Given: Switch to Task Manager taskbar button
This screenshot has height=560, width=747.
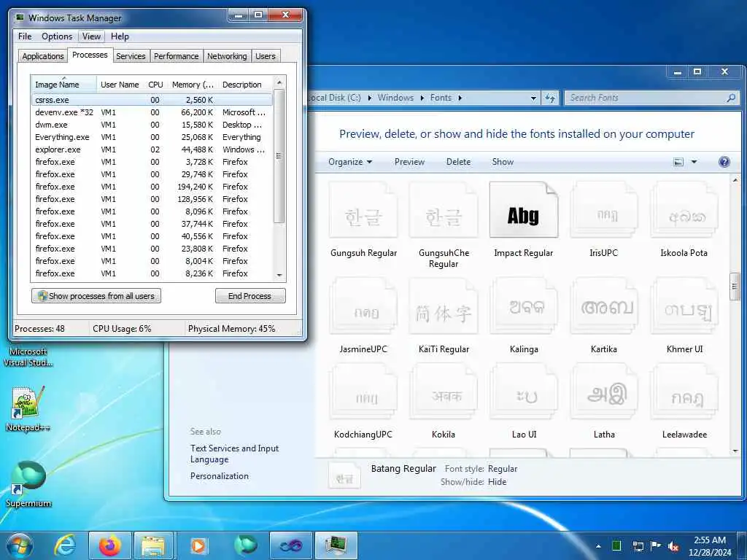Looking at the screenshot, I should [x=336, y=545].
